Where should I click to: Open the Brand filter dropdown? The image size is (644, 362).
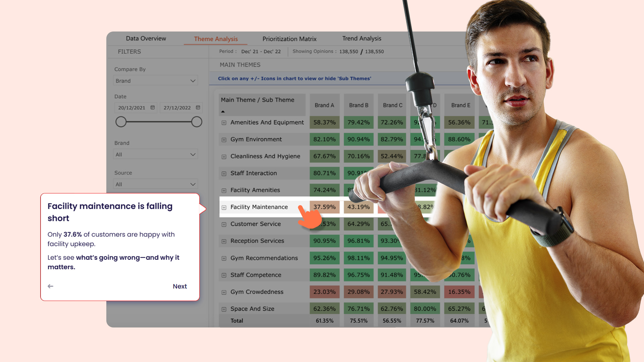pos(156,155)
